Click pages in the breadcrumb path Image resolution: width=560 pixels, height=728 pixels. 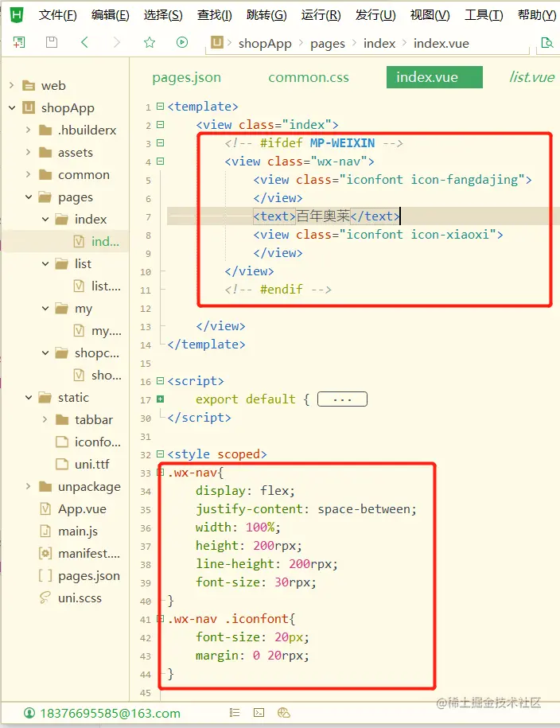coord(328,44)
